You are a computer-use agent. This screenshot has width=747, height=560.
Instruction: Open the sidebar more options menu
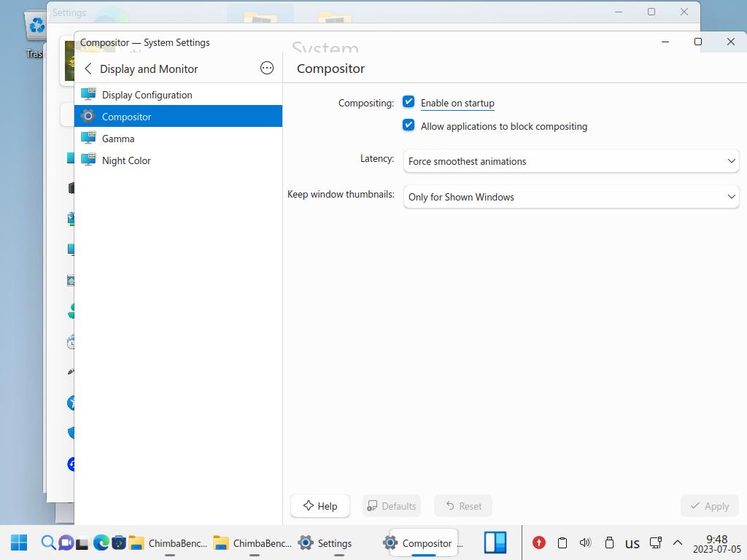(x=267, y=68)
